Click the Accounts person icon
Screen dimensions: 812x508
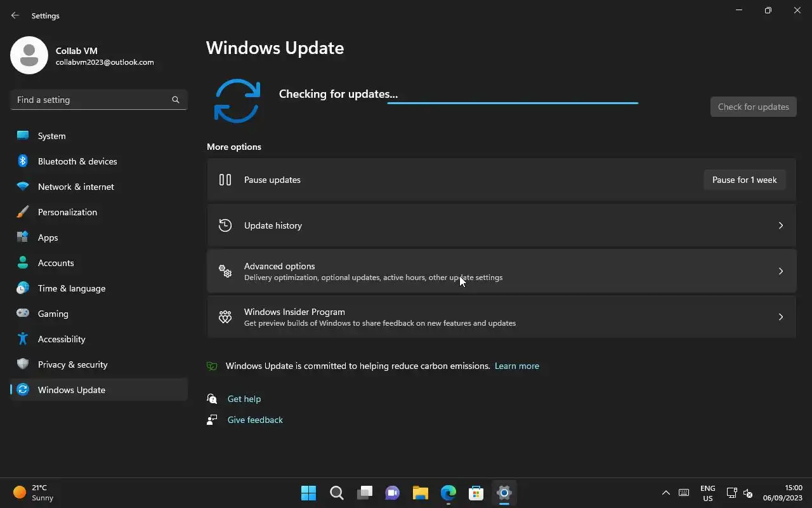(23, 262)
